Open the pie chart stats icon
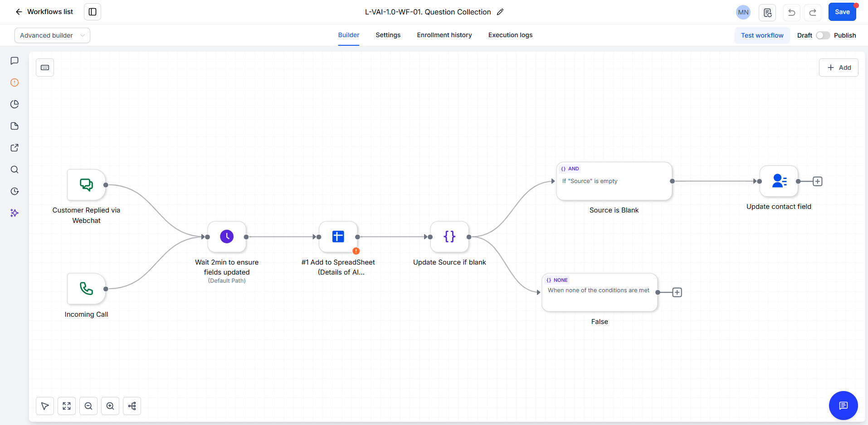This screenshot has height=425, width=868. (x=15, y=104)
